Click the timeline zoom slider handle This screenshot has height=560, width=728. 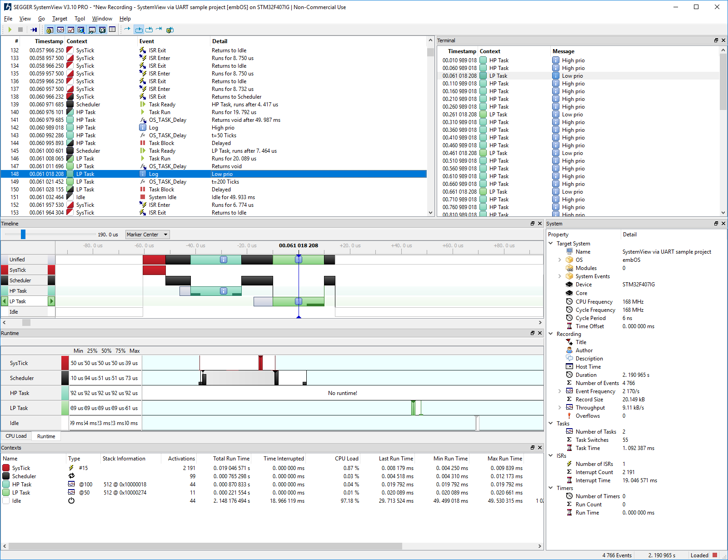[23, 234]
